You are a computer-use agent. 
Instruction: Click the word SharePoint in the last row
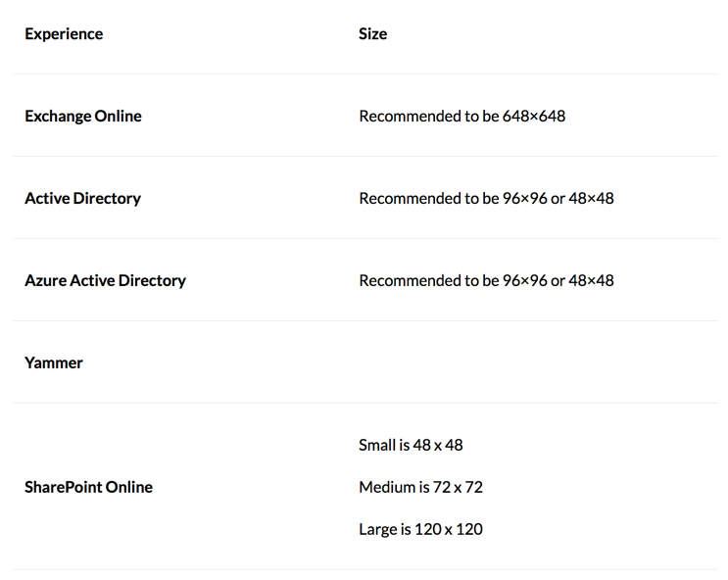pos(63,487)
